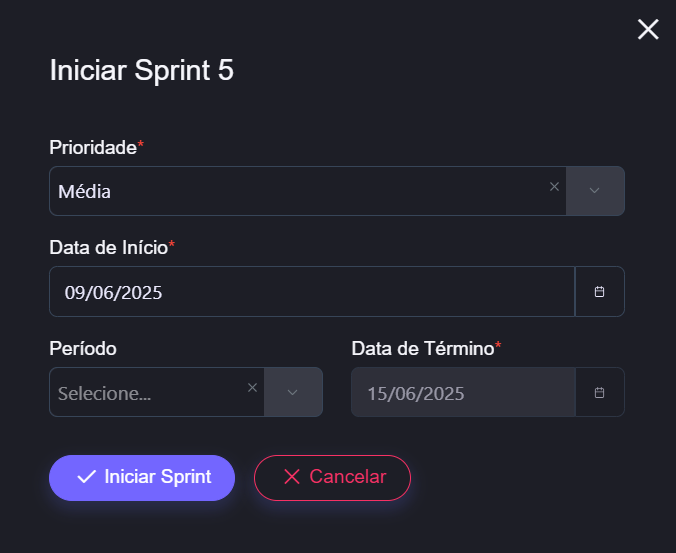Click the Iniciar Sprint 5 dialog title

[142, 71]
